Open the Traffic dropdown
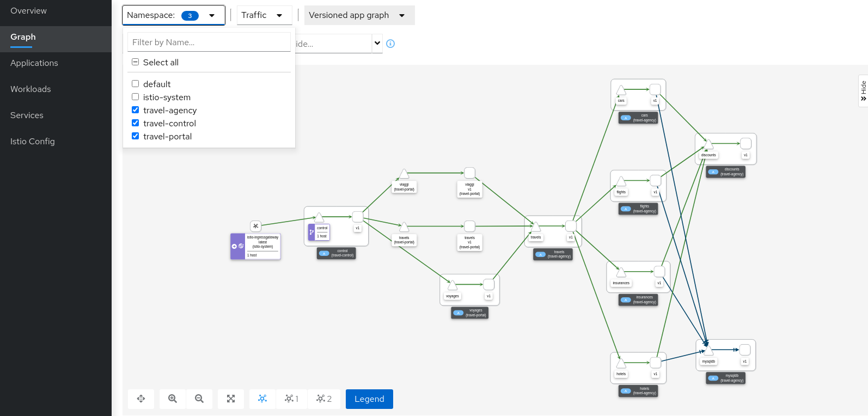 [x=264, y=15]
